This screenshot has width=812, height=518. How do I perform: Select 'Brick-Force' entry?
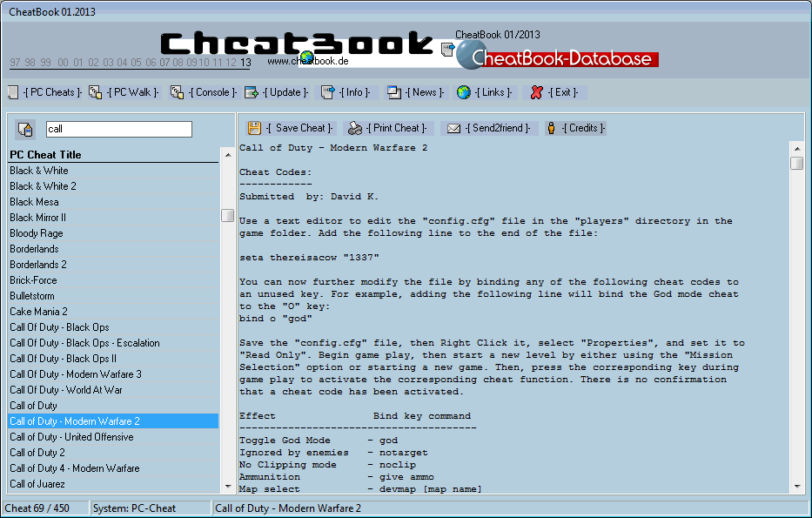(x=113, y=280)
